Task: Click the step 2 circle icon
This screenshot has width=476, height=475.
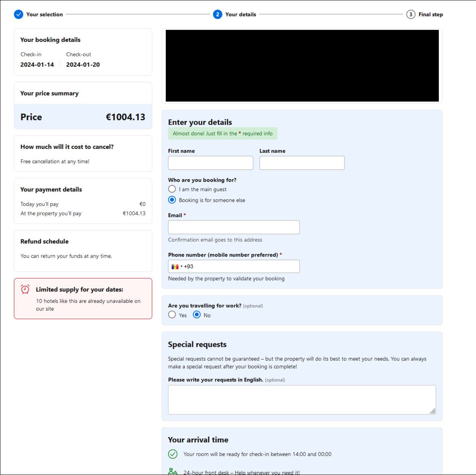Action: pos(218,15)
